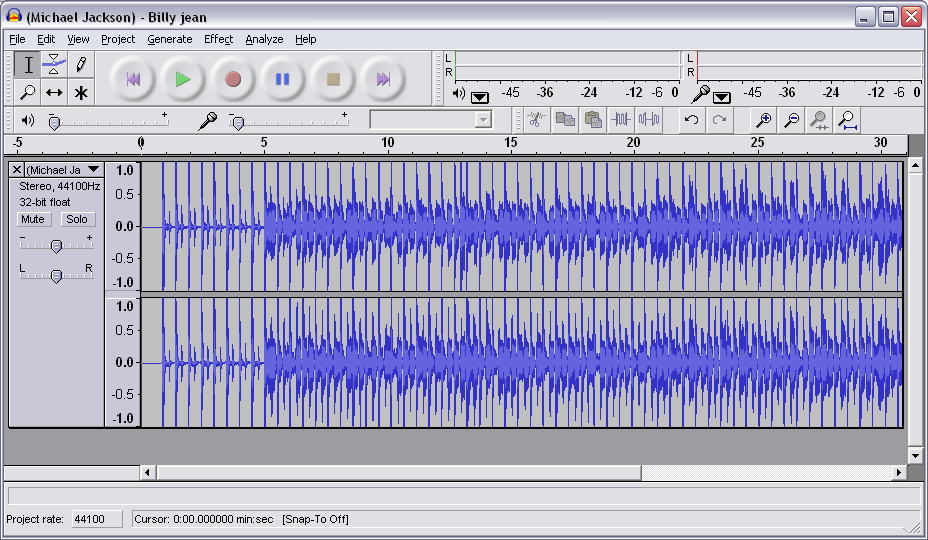Open the File menu
This screenshot has width=928, height=540.
[x=17, y=39]
